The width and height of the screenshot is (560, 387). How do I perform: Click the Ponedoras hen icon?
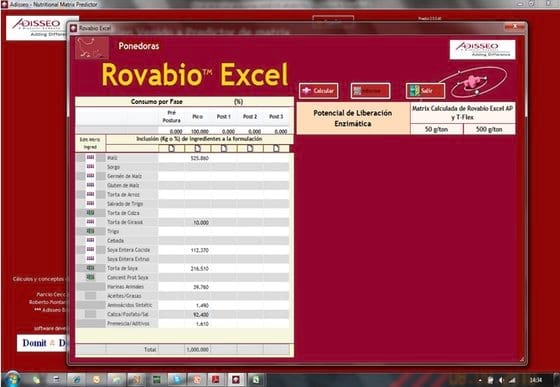92,48
